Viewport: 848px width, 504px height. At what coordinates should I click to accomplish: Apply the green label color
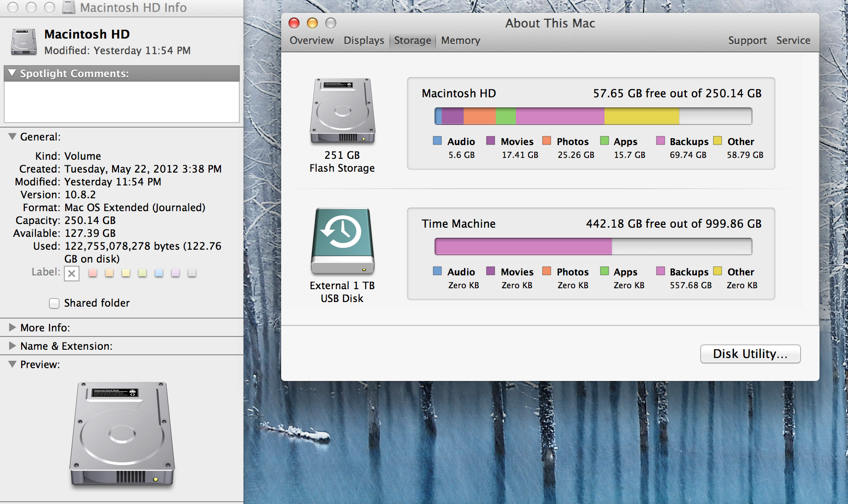[142, 273]
